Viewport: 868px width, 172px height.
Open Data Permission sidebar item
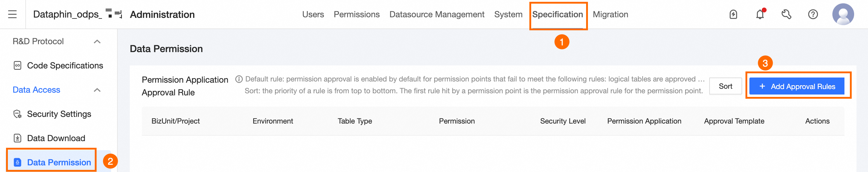click(59, 162)
